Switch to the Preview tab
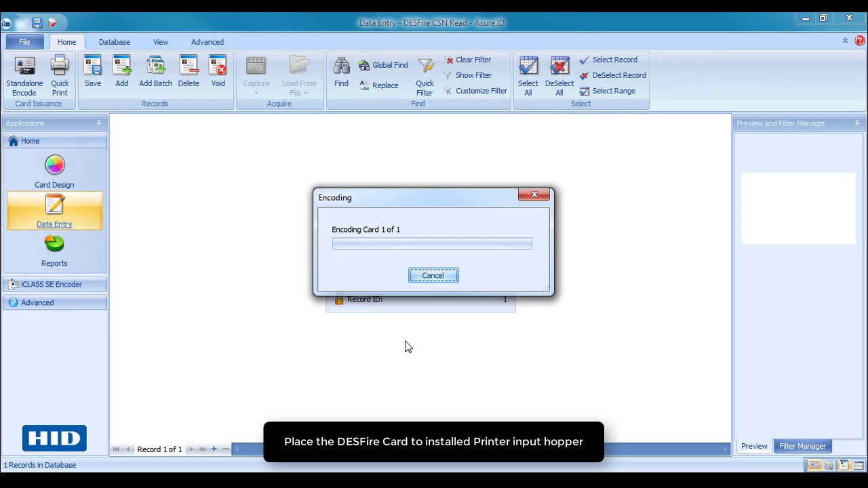The width and height of the screenshot is (868, 488). pyautogui.click(x=754, y=446)
